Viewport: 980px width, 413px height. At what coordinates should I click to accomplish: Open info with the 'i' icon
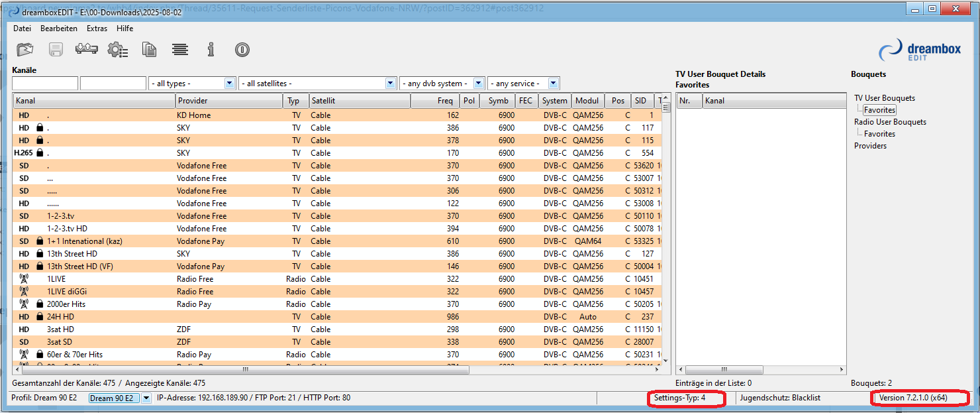[x=211, y=50]
